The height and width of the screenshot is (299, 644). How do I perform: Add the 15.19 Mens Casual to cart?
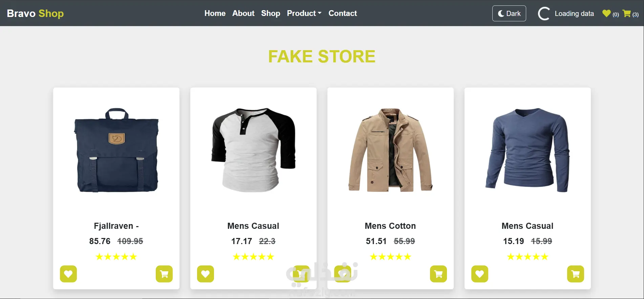pos(576,274)
